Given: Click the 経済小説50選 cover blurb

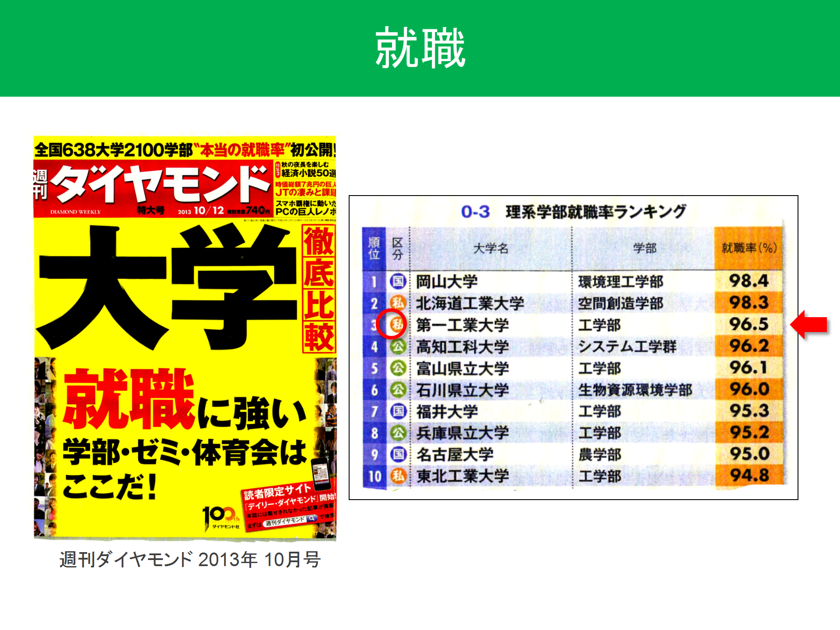Looking at the screenshot, I should (x=308, y=173).
